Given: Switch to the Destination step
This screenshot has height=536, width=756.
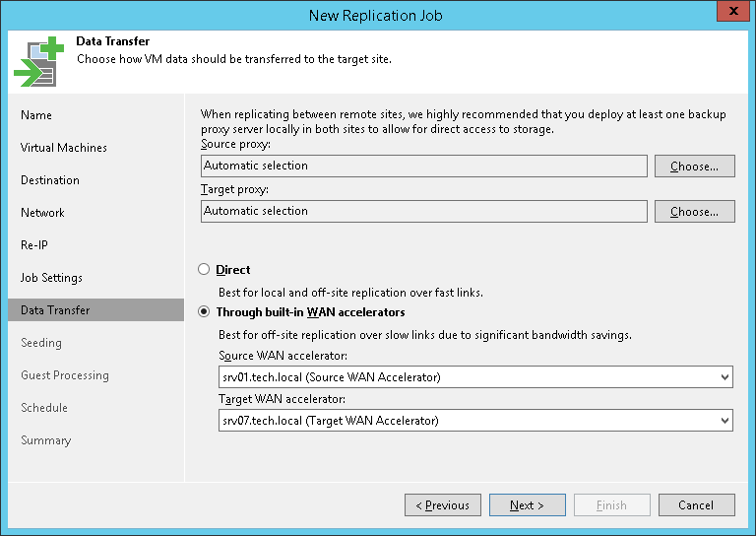Looking at the screenshot, I should click(x=50, y=180).
